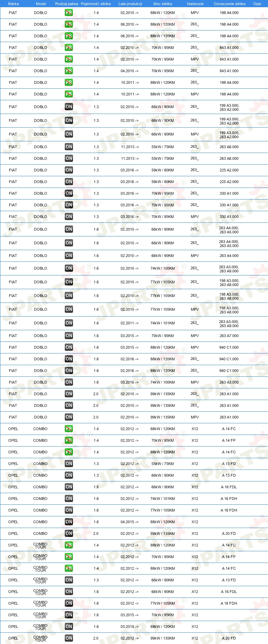
Task: Select the 330 A1.000 code in the MPV row
Action: pyautogui.click(x=229, y=217)
